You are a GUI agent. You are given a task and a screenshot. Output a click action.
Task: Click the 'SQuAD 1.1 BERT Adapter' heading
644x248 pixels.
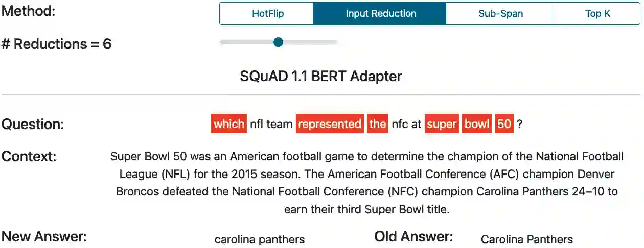click(x=320, y=77)
